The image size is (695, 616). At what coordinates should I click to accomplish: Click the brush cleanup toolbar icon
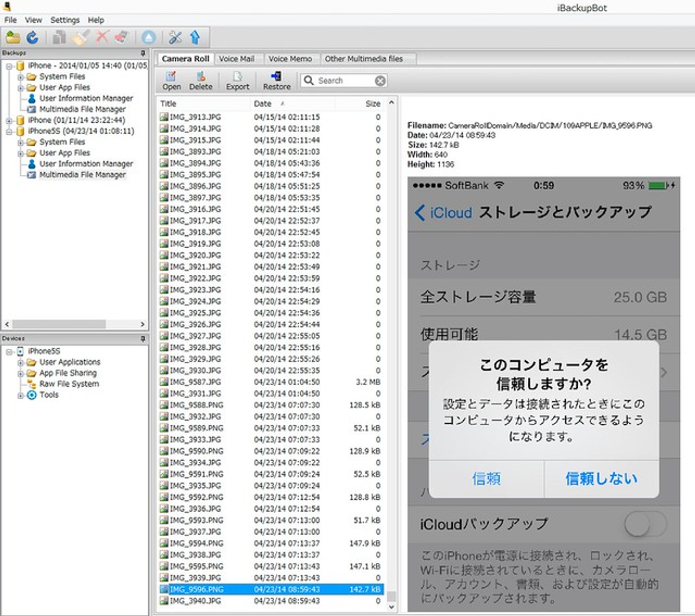pyautogui.click(x=81, y=37)
